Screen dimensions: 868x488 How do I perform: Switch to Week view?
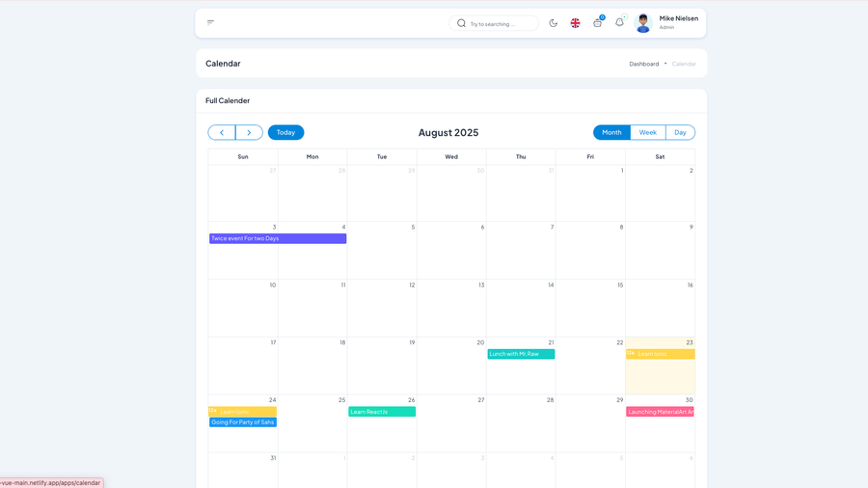[647, 132]
